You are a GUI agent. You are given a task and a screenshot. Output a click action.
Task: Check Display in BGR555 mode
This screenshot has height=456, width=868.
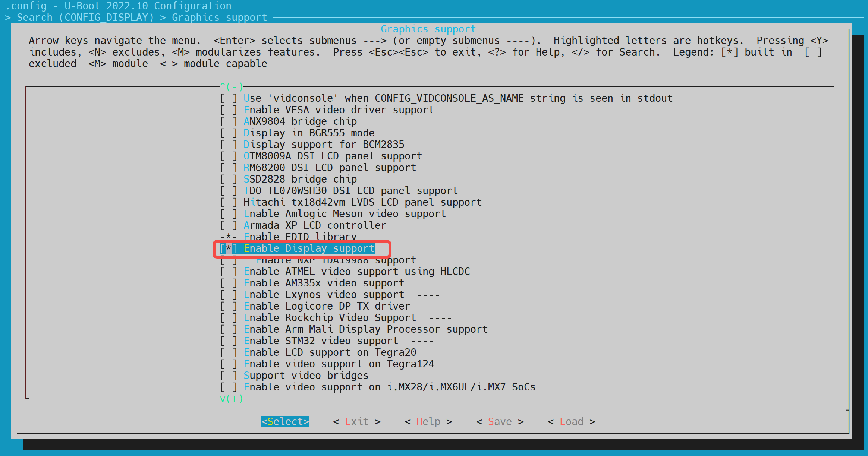tap(228, 133)
